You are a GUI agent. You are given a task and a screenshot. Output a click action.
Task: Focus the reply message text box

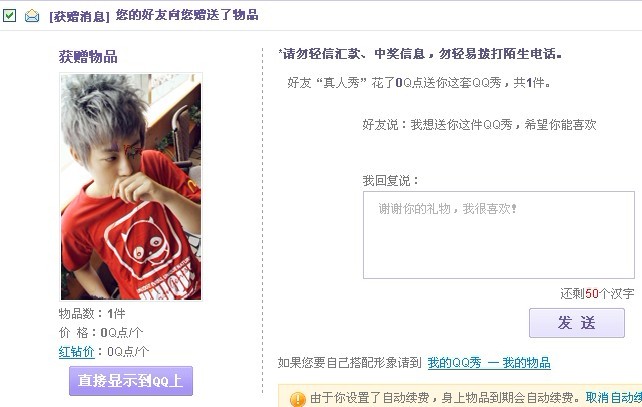click(499, 235)
